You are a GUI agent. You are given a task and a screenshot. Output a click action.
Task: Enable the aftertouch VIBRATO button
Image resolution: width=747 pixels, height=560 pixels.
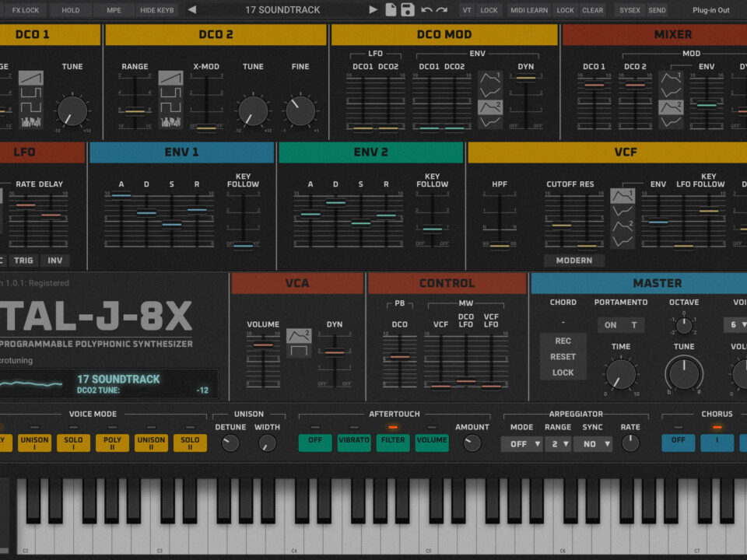(354, 440)
